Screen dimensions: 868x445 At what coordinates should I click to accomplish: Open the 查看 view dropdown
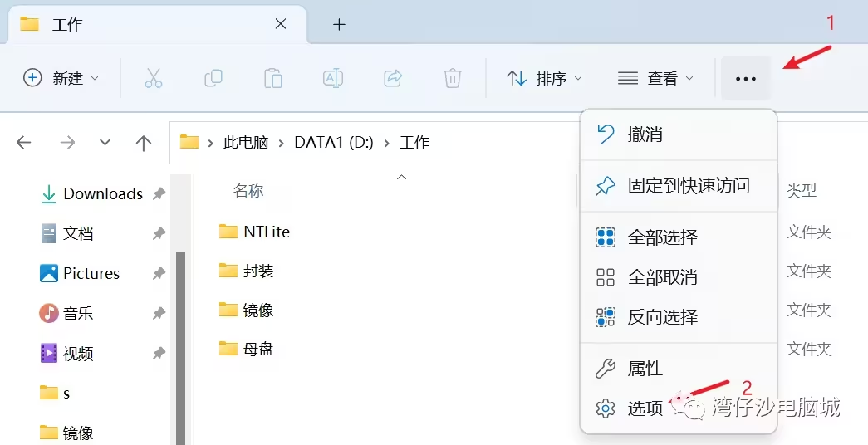(655, 78)
